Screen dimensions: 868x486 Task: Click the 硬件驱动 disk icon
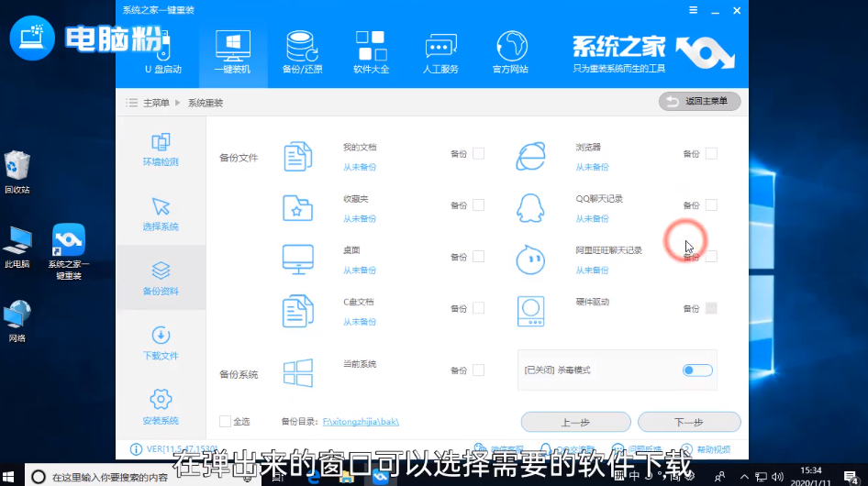point(530,311)
